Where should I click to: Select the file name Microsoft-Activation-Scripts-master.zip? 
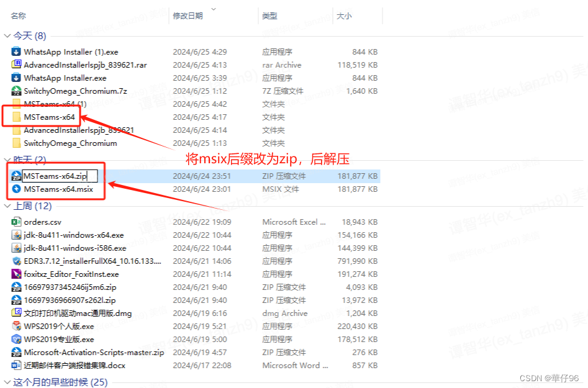pyautogui.click(x=94, y=353)
